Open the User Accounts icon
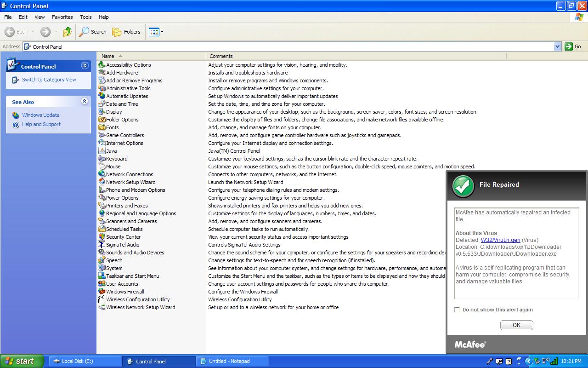 (102, 284)
